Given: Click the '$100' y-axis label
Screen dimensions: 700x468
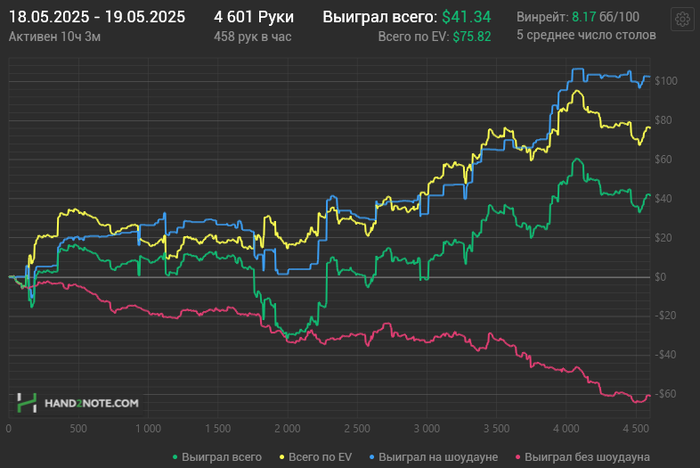Looking at the screenshot, I should click(666, 81).
